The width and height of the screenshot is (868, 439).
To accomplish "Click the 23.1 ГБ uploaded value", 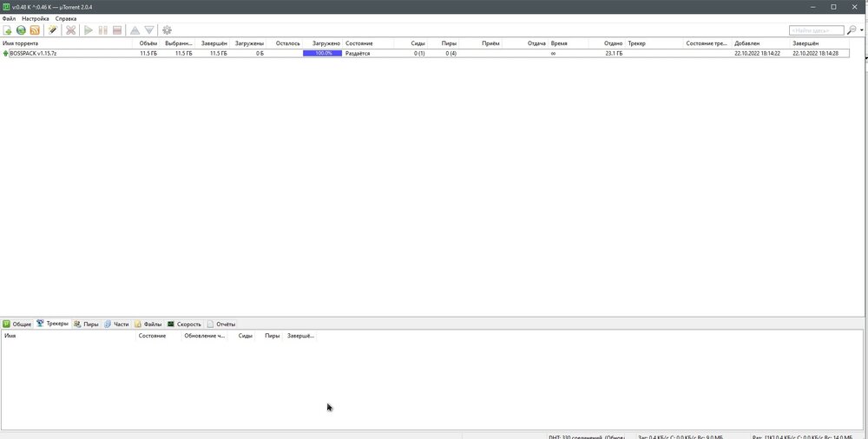I will click(x=614, y=54).
